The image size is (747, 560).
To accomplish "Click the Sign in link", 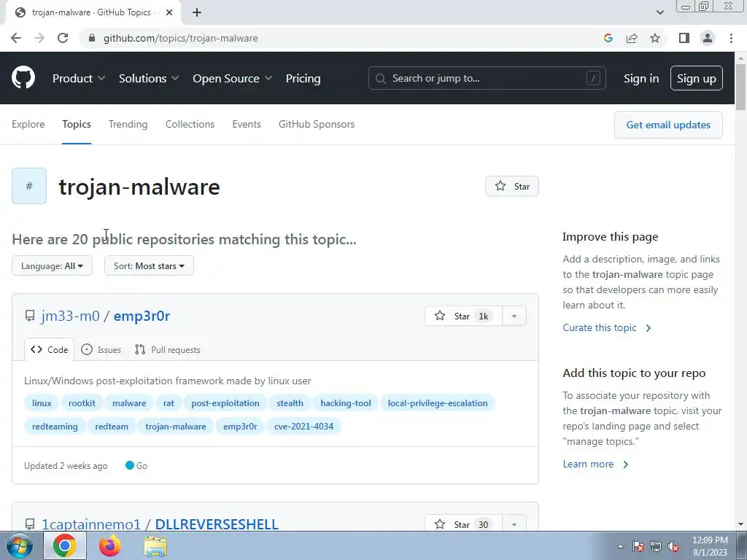I will (x=641, y=78).
